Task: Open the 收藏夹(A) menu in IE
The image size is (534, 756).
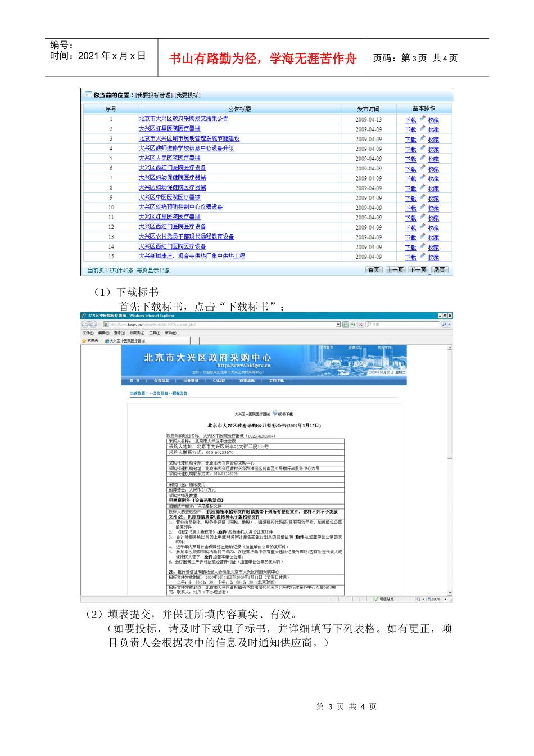Action: point(137,333)
